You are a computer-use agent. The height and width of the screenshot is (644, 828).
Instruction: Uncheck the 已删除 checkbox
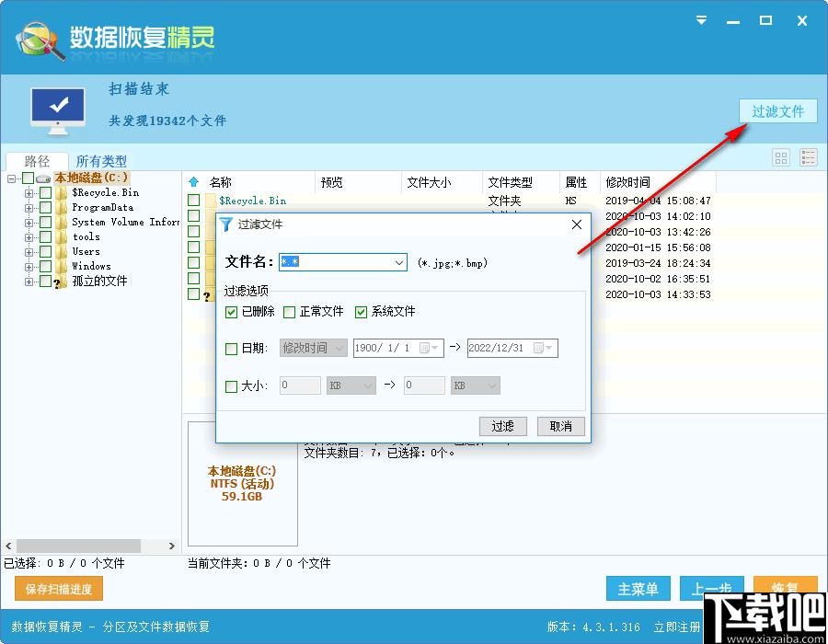point(232,312)
